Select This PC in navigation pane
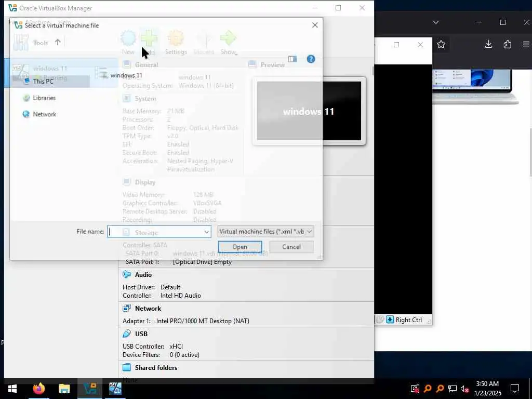This screenshot has width=532, height=399. click(43, 81)
